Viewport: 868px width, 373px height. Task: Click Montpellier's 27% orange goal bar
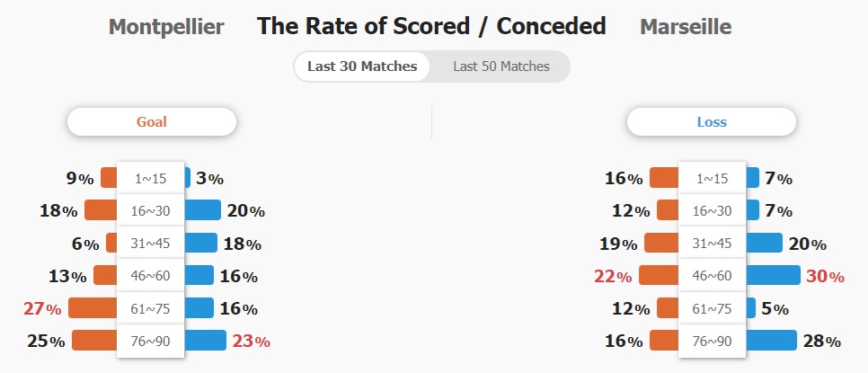pos(93,307)
